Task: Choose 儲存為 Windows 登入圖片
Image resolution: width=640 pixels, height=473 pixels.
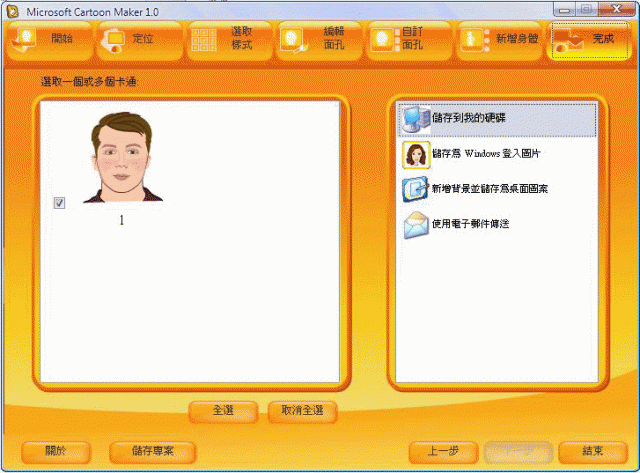Action: coord(497,154)
